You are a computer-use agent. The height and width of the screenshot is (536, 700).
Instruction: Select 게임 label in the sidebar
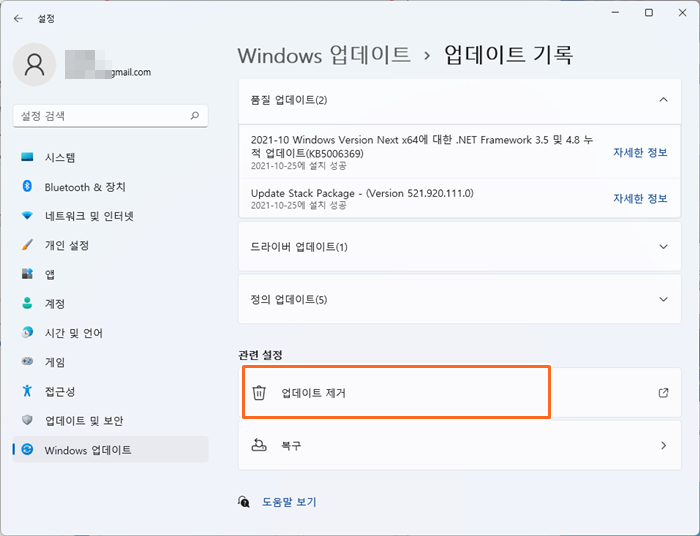click(55, 362)
